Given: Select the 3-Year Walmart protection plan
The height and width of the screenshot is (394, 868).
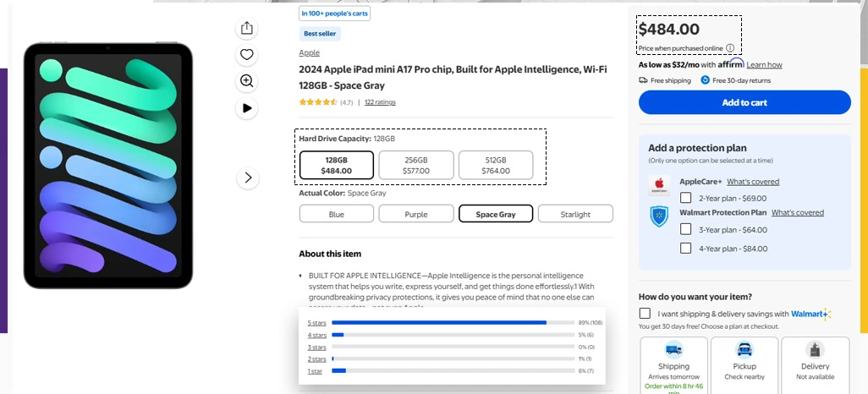Looking at the screenshot, I should 686,230.
